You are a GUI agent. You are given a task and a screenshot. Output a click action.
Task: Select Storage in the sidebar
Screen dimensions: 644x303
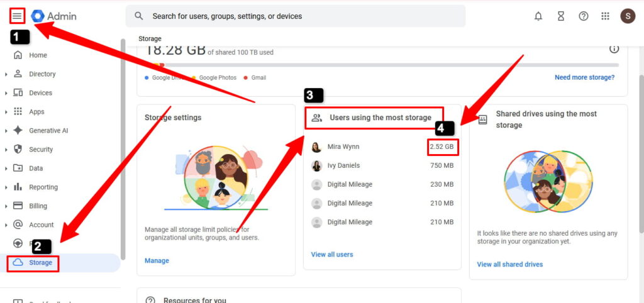40,263
